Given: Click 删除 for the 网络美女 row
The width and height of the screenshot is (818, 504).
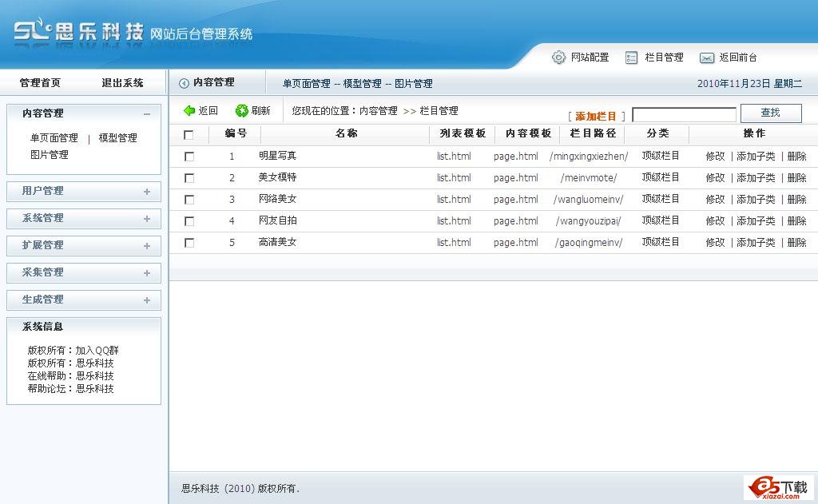Looking at the screenshot, I should point(796,199).
